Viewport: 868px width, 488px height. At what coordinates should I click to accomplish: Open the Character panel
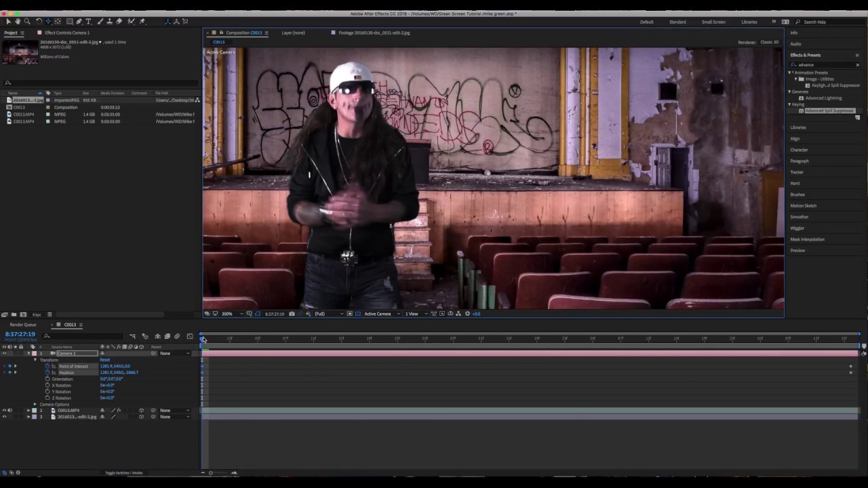(x=799, y=150)
